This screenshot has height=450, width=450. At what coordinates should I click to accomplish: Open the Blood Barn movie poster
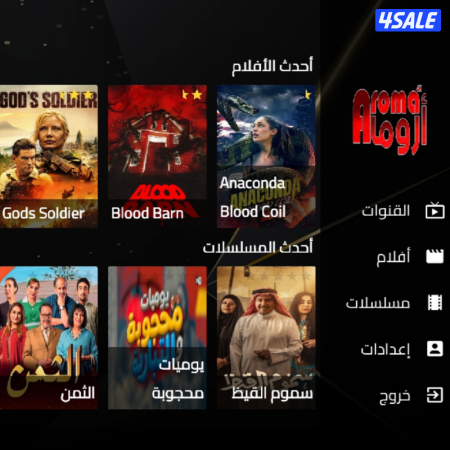click(157, 156)
